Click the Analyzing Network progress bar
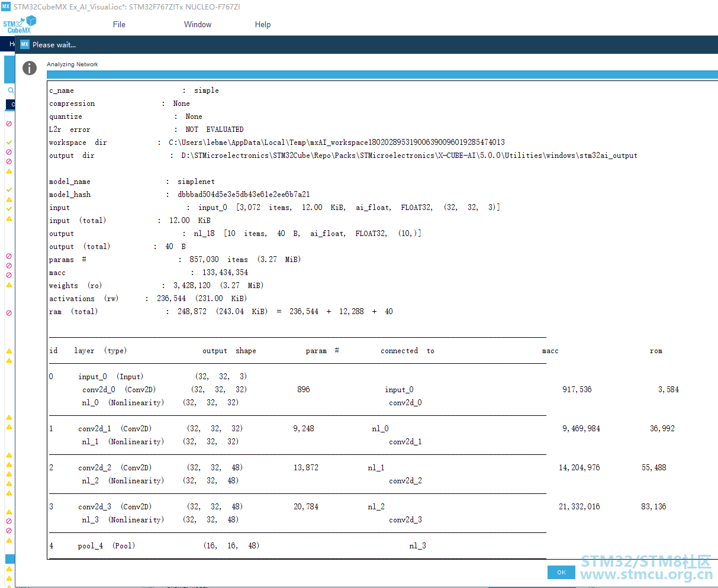Image resolution: width=718 pixels, height=588 pixels. tap(382, 75)
